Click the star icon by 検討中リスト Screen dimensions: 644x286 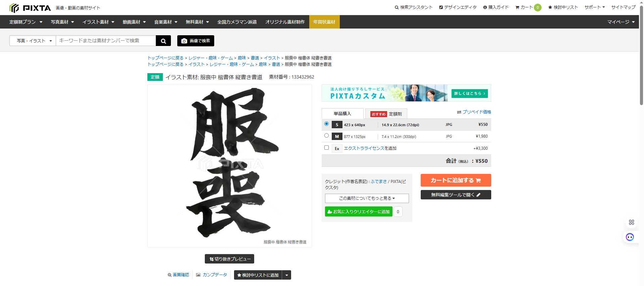550,7
